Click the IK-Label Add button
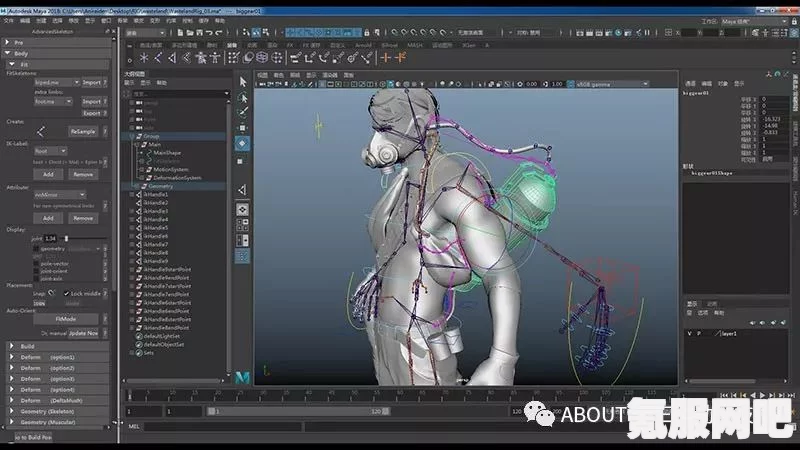Image resolution: width=800 pixels, height=450 pixels. 48,174
